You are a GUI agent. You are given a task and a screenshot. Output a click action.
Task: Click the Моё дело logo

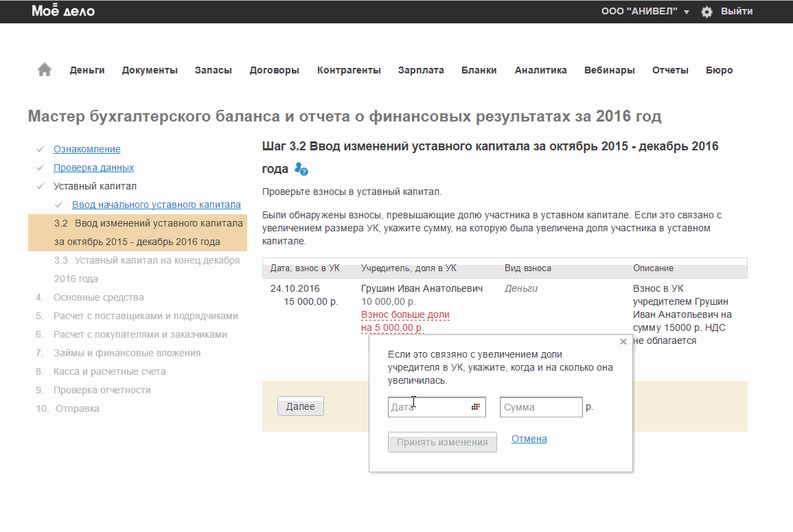pos(63,11)
